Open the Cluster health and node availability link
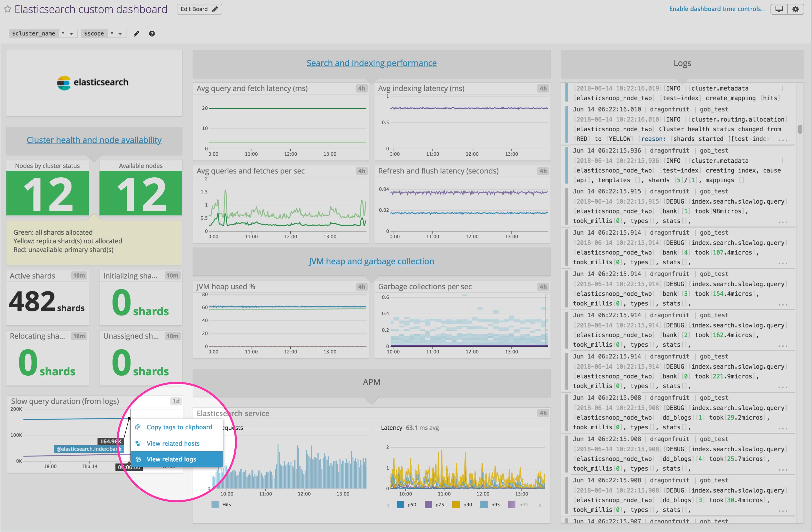 click(x=94, y=140)
